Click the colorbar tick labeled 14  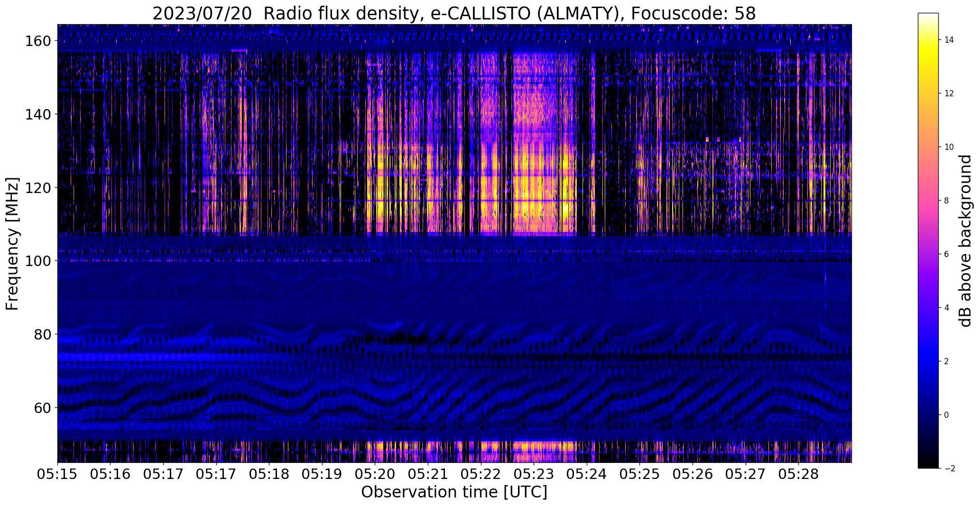pyautogui.click(x=949, y=40)
